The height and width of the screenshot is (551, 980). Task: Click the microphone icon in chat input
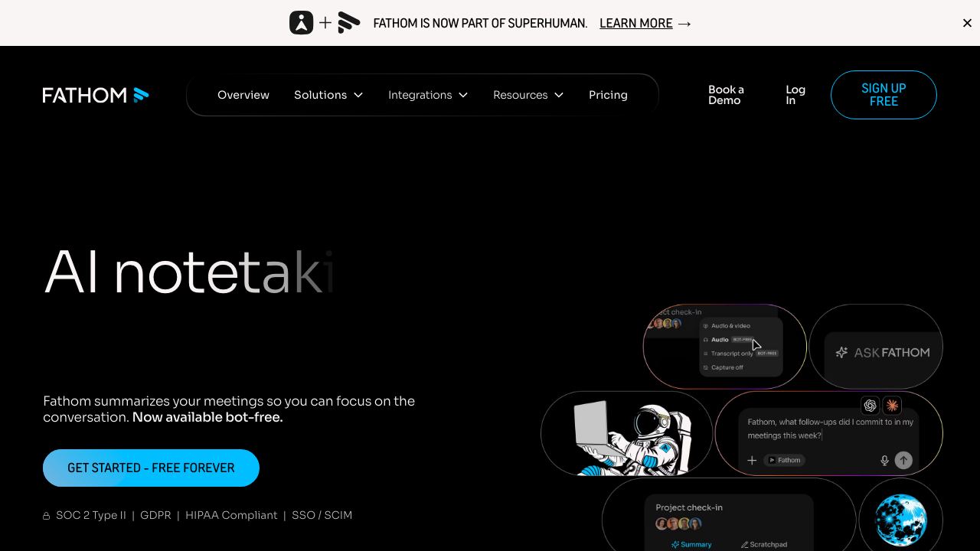[x=884, y=460]
